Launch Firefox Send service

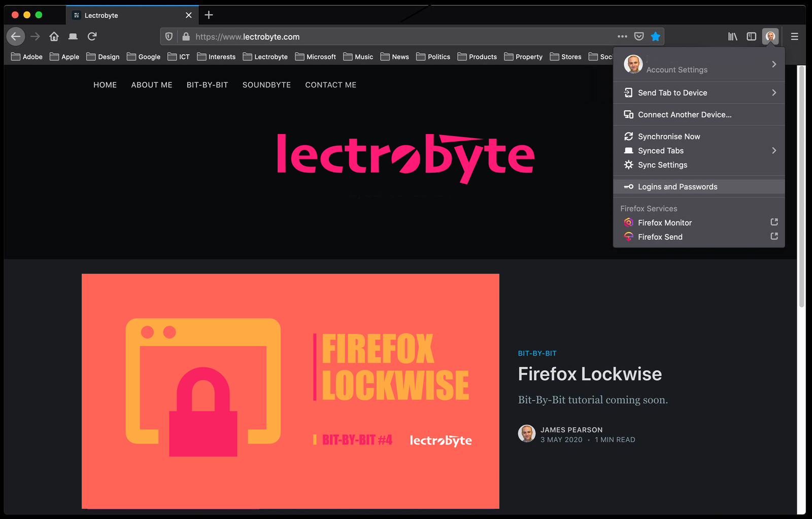coord(699,237)
